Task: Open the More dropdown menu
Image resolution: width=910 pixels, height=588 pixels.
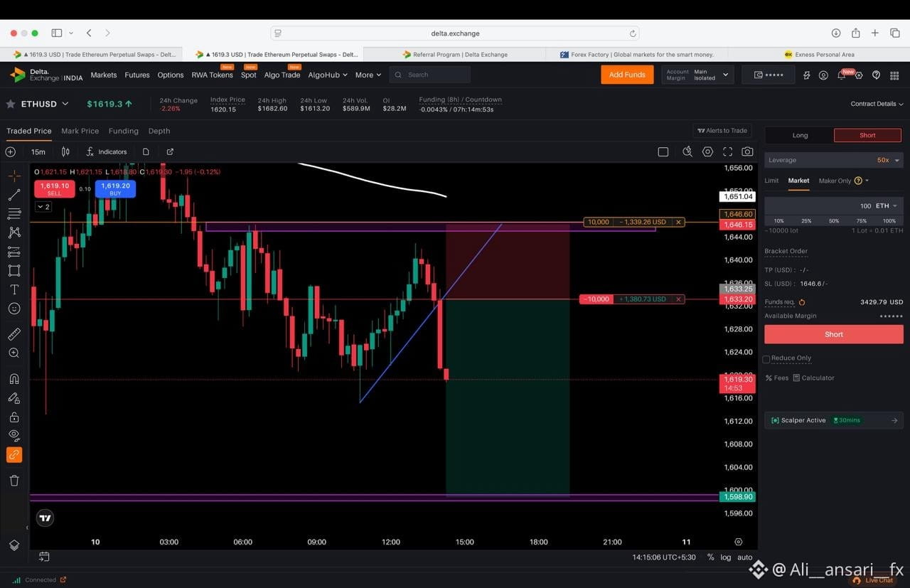Action: click(x=368, y=75)
